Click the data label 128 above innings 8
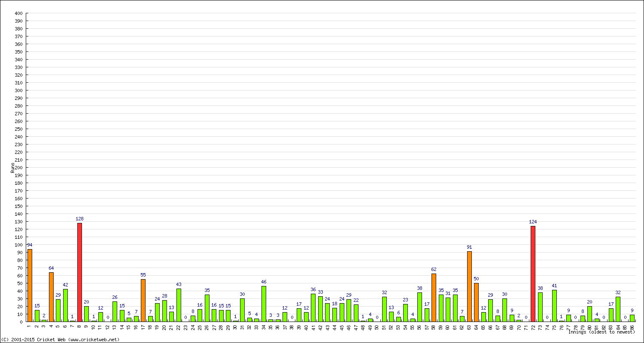Screen dimensions: 644x343 pyautogui.click(x=79, y=219)
